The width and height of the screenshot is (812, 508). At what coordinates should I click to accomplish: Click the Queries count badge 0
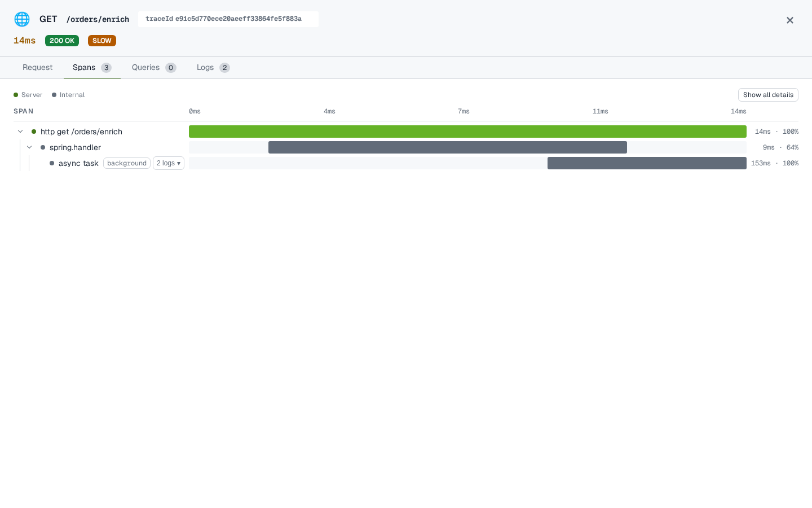click(x=171, y=68)
